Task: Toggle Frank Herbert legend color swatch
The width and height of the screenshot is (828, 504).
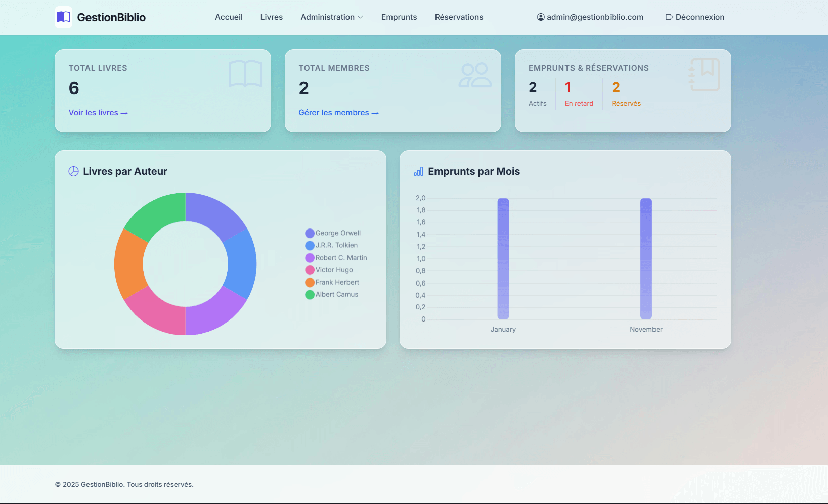Action: (x=310, y=282)
